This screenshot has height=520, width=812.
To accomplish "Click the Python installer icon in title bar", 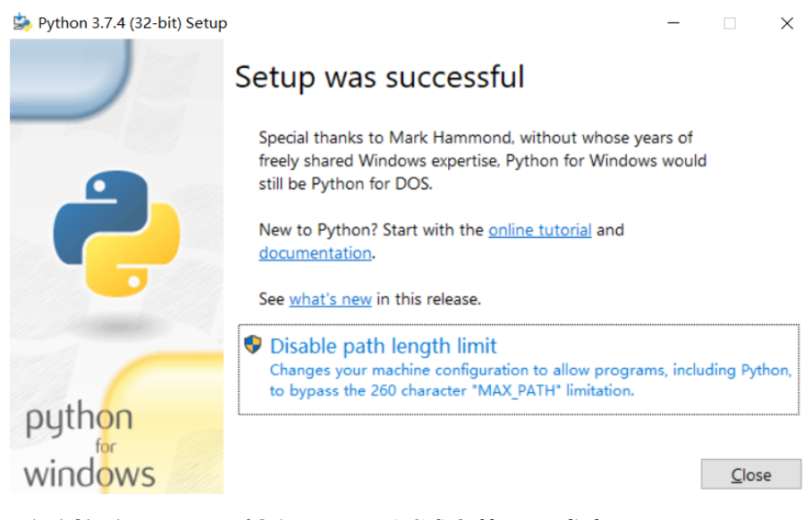I will 21,22.
